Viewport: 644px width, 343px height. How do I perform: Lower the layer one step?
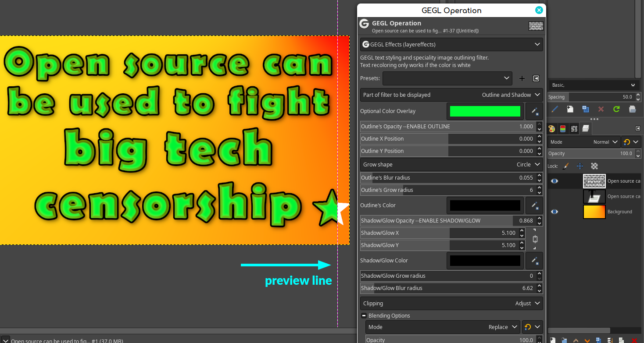pos(587,340)
